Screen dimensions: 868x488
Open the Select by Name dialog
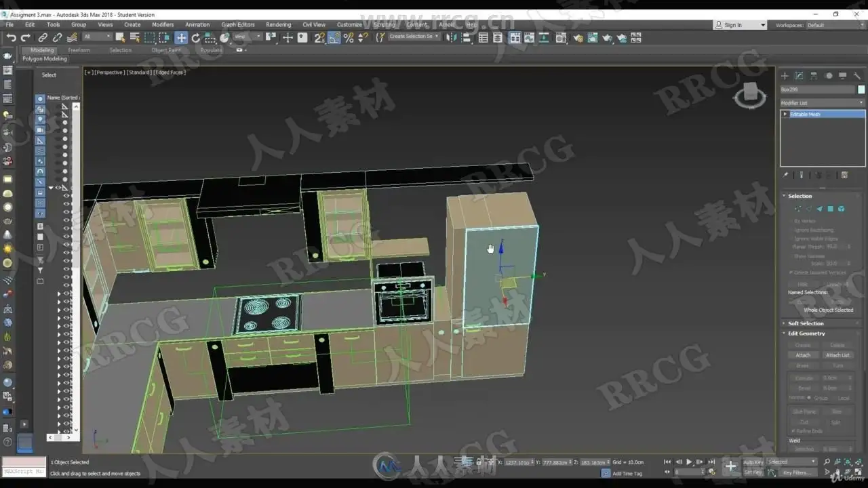135,38
